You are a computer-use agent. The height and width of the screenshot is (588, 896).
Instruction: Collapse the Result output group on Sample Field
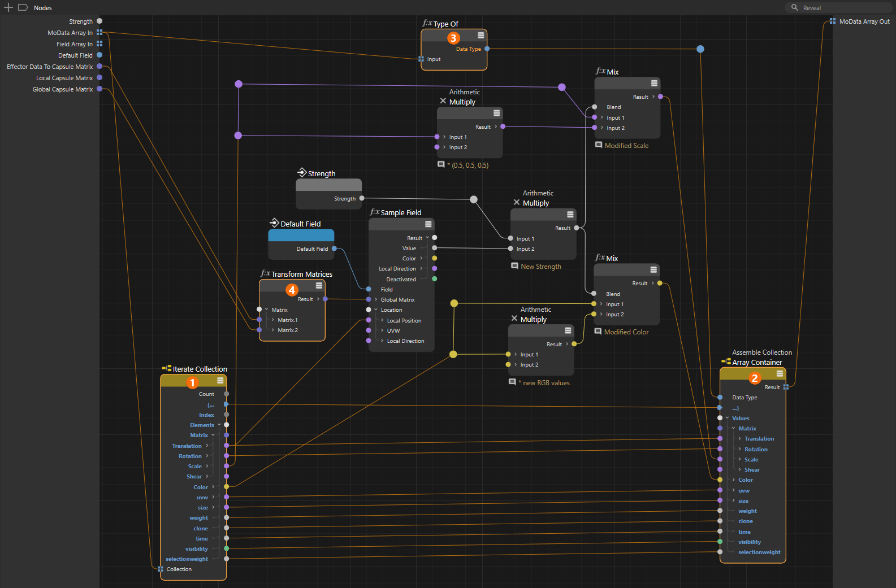(427, 238)
